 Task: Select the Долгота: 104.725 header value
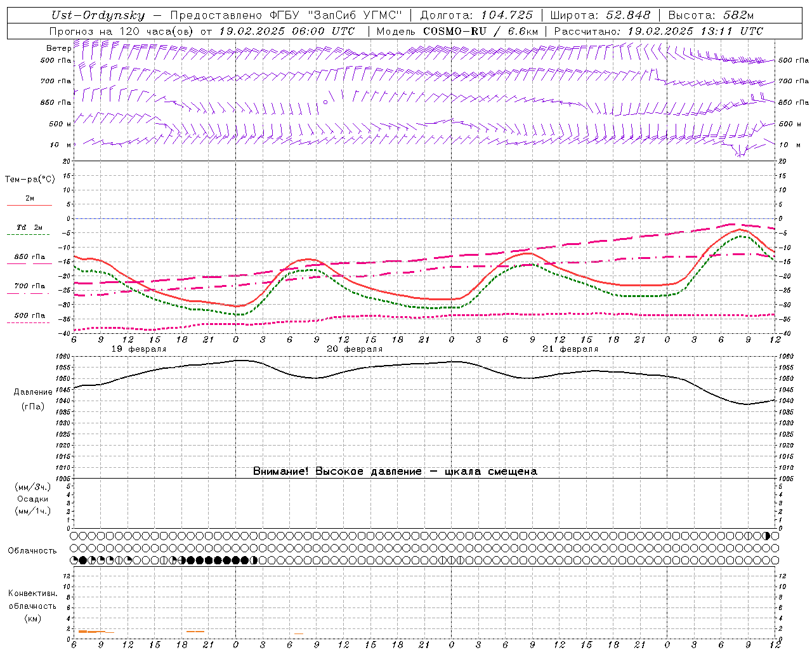click(x=476, y=16)
